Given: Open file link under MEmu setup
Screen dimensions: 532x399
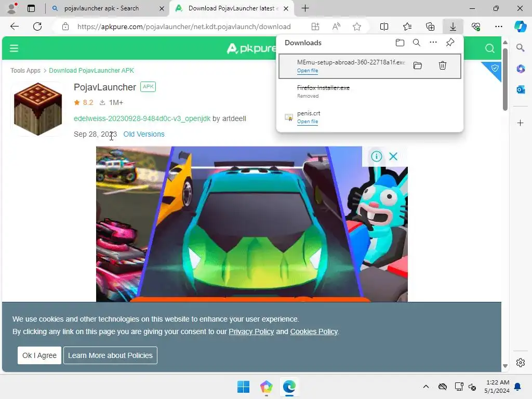Looking at the screenshot, I should (x=308, y=71).
